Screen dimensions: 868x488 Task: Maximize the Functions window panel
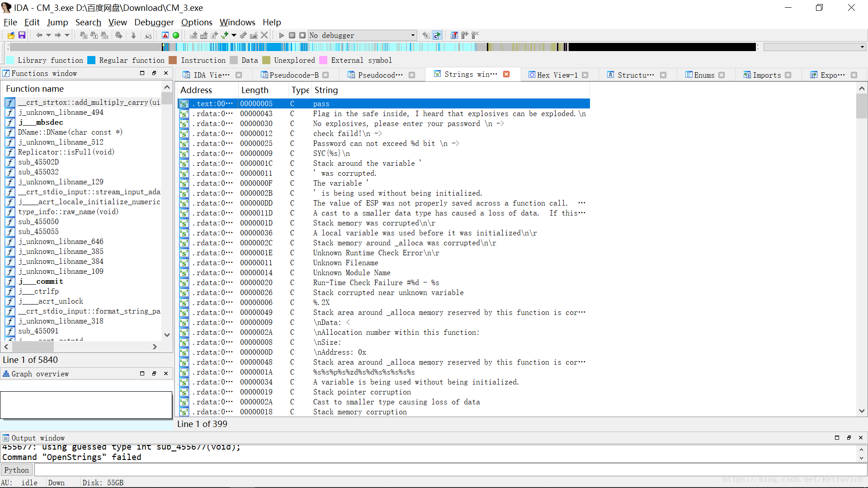tap(142, 73)
